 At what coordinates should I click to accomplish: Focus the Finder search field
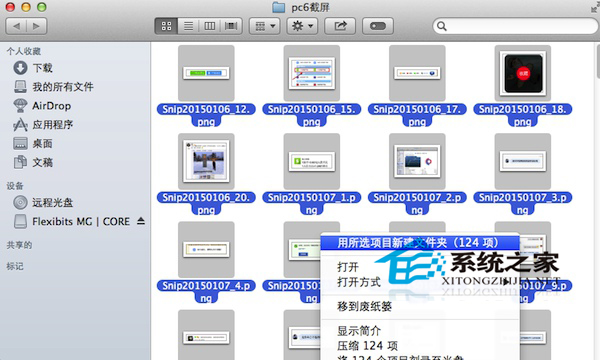(515, 26)
